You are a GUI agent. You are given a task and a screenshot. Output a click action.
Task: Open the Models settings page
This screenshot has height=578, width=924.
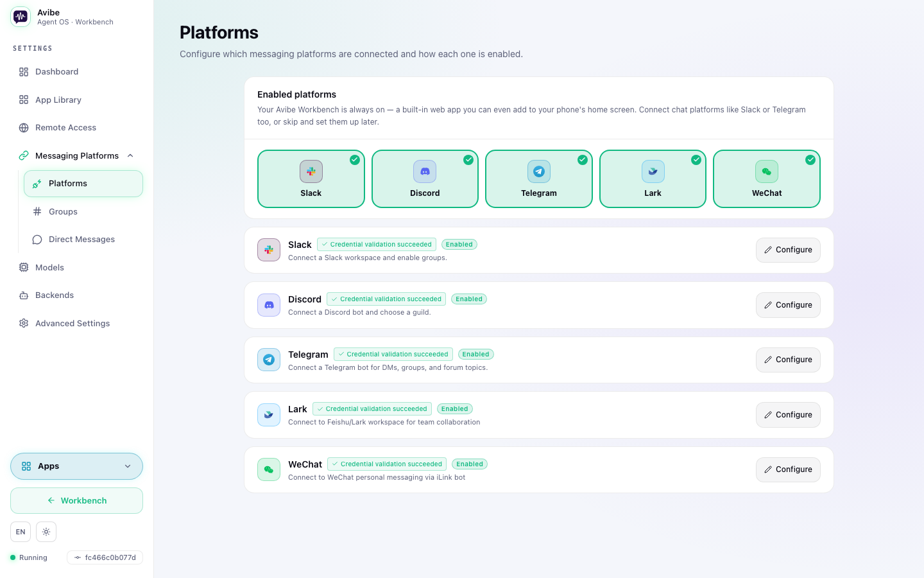(x=77, y=267)
